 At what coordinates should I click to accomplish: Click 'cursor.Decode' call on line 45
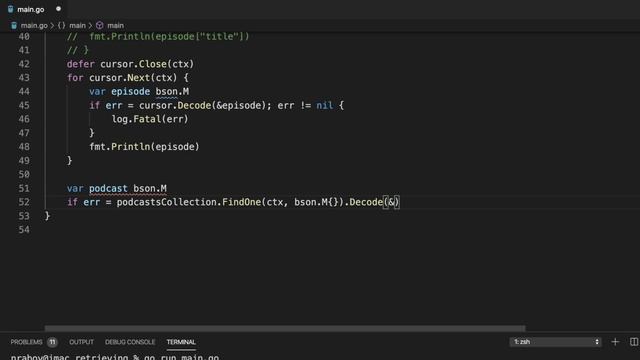point(175,105)
